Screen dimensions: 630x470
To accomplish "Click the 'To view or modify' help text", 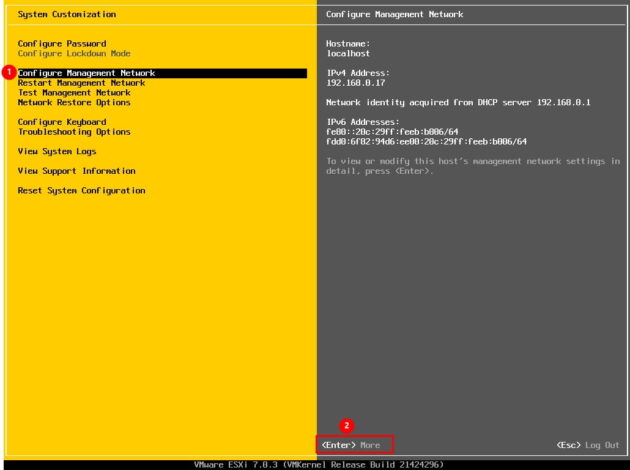I will pos(473,166).
